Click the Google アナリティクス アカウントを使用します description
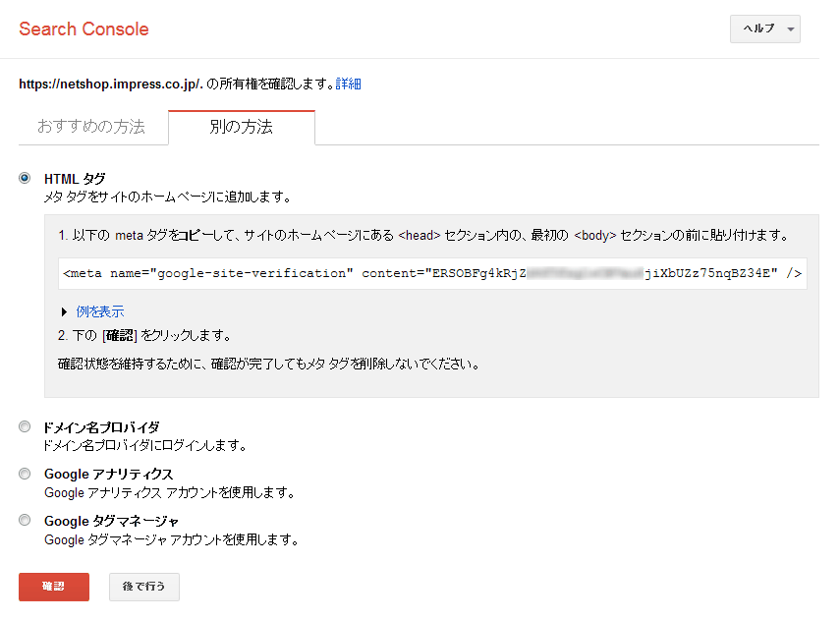 169,492
